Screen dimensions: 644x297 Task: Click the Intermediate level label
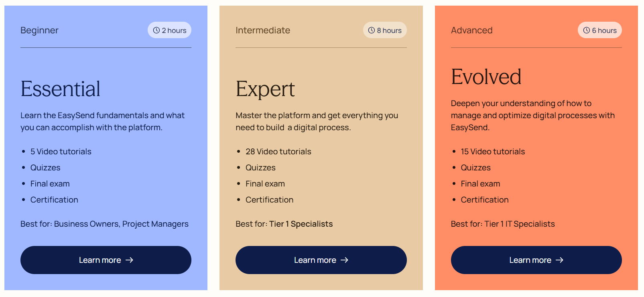point(263,30)
